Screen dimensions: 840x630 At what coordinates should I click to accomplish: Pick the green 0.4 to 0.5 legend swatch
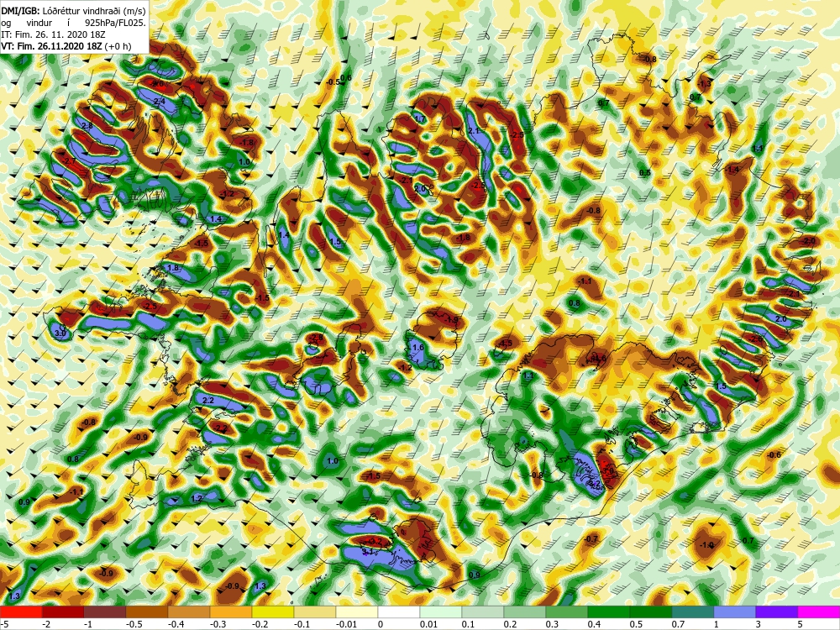pyautogui.click(x=609, y=612)
